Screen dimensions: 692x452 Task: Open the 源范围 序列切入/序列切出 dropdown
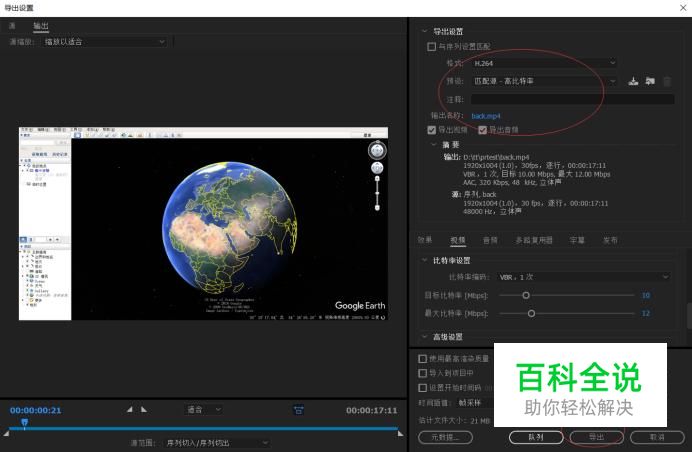click(216, 443)
